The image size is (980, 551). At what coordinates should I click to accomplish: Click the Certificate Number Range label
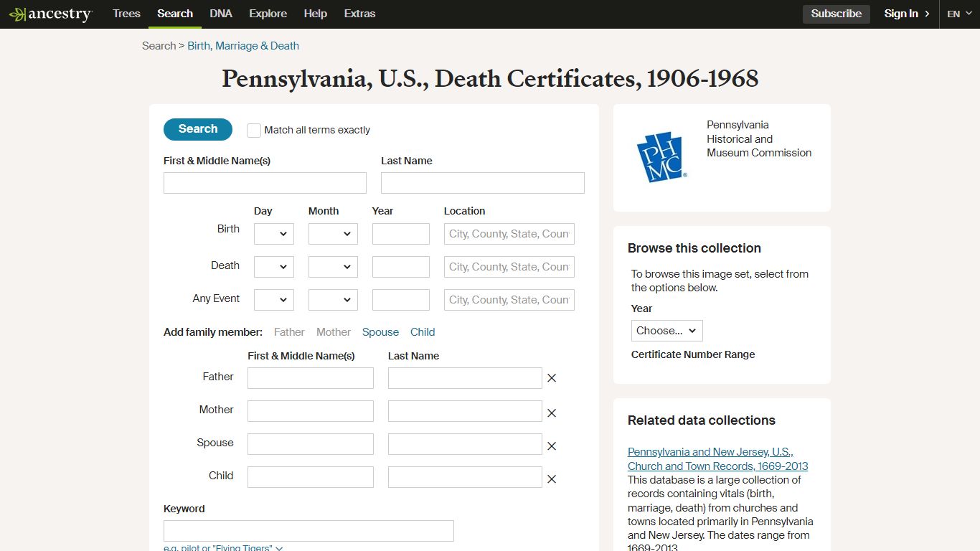[693, 354]
